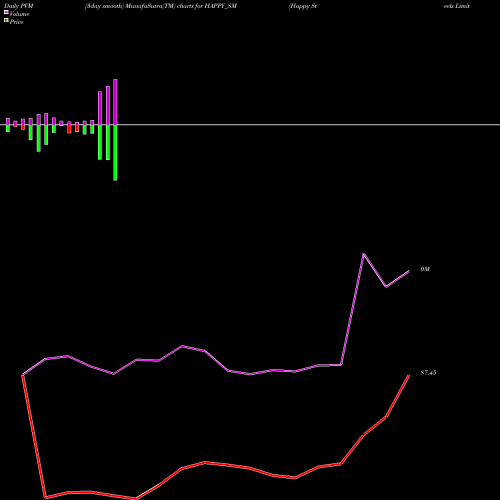Click the 'Daily PVM' title text
Screen dimensions: 500x500
pyautogui.click(x=19, y=6)
